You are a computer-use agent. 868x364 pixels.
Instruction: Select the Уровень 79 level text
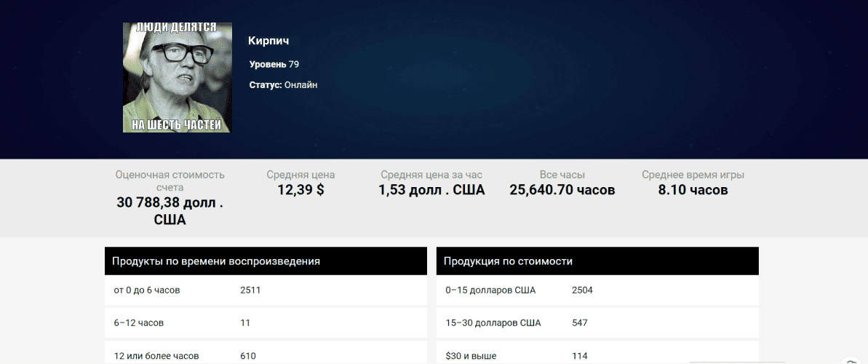pos(274,64)
